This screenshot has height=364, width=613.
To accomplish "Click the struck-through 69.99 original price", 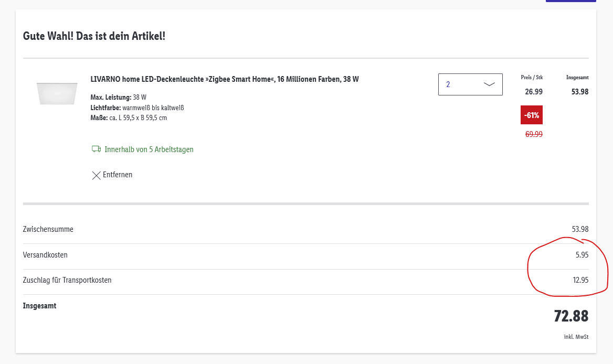I will click(x=534, y=134).
